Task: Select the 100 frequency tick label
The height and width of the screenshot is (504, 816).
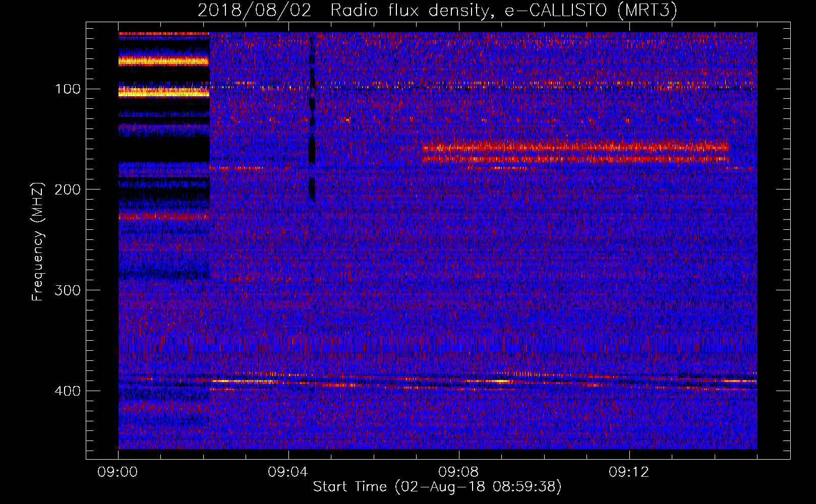Action: (68, 89)
